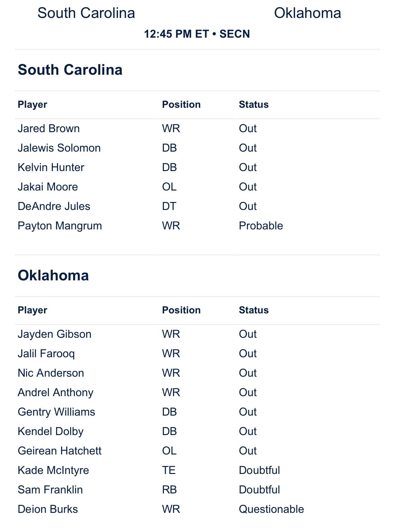This screenshot has width=398, height=532.
Task: Select player Sam Franklin
Action: 50,490
